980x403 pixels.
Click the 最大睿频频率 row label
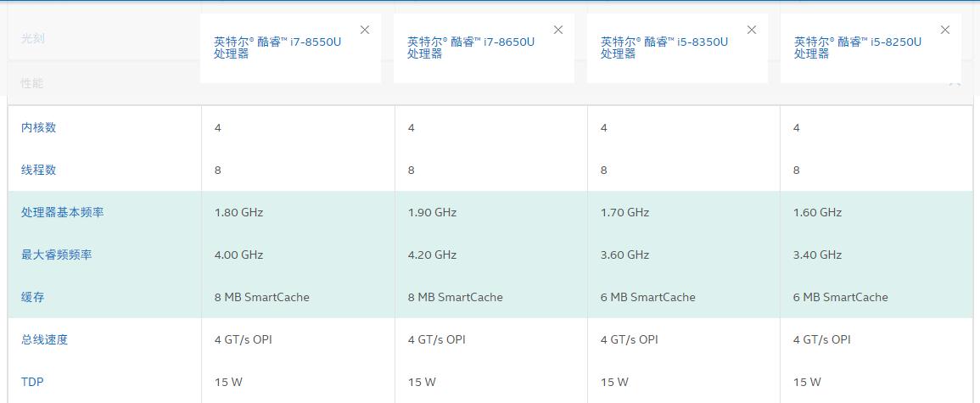(56, 255)
